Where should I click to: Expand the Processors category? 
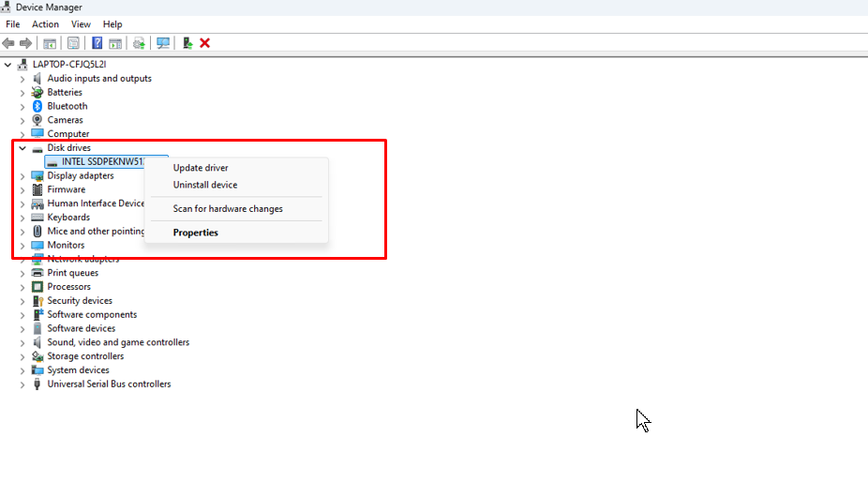[x=22, y=287]
